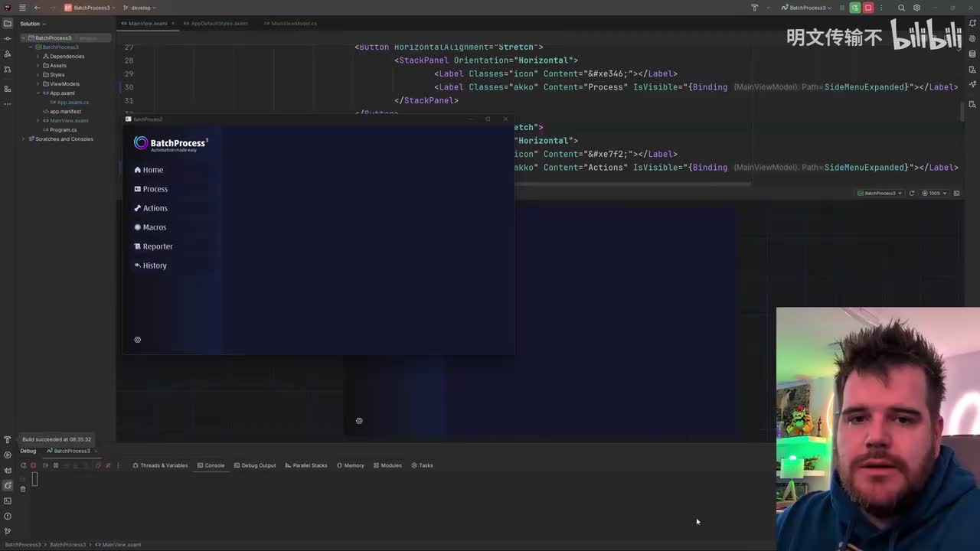Viewport: 980px width, 551px height.
Task: Click the green rerun debug button
Action: 854,8
